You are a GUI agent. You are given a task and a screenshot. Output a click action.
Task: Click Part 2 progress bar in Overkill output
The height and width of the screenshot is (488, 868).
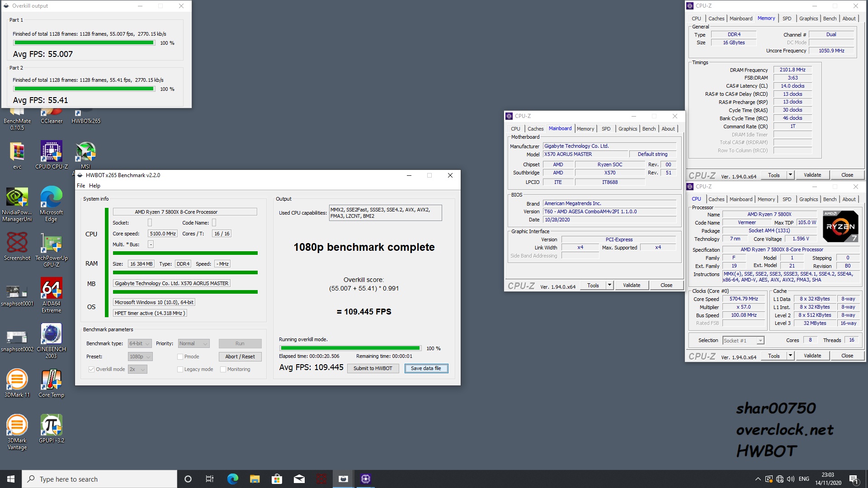pyautogui.click(x=84, y=89)
